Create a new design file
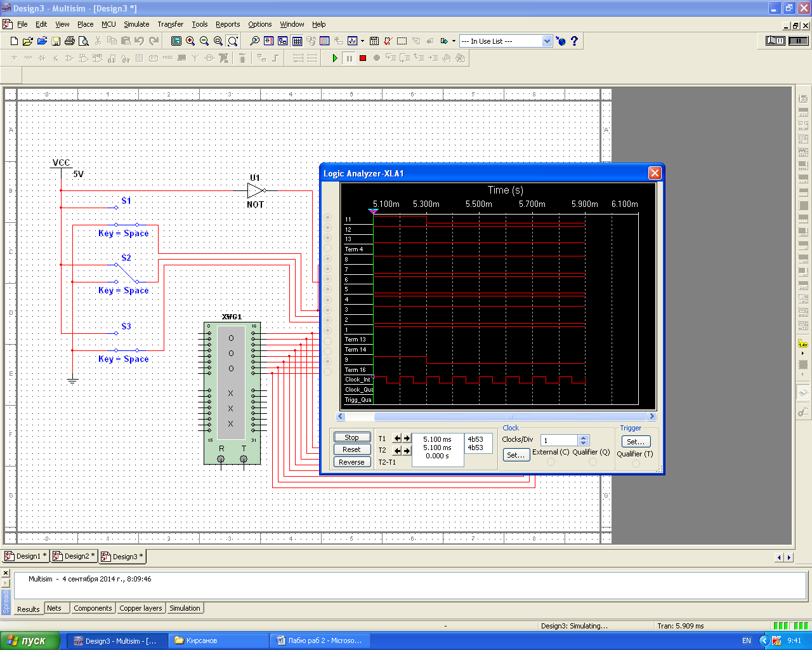Viewport: 812px width, 650px height. click(x=14, y=41)
